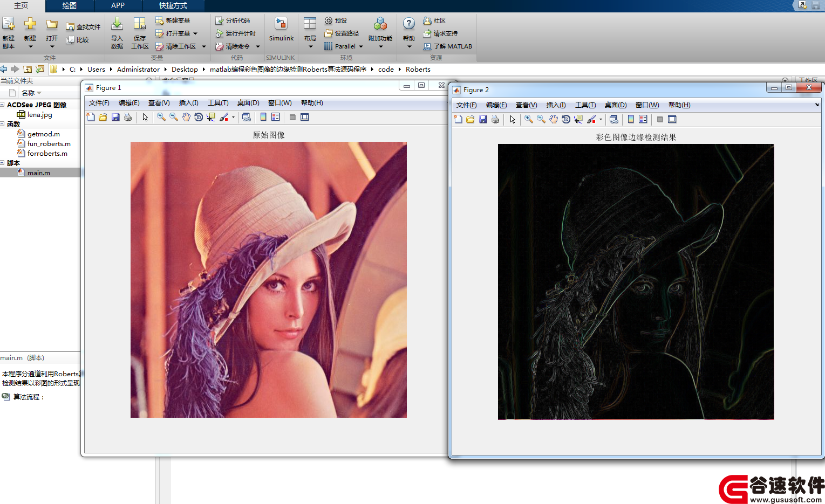Select getmod.m in the file list

tap(44, 134)
